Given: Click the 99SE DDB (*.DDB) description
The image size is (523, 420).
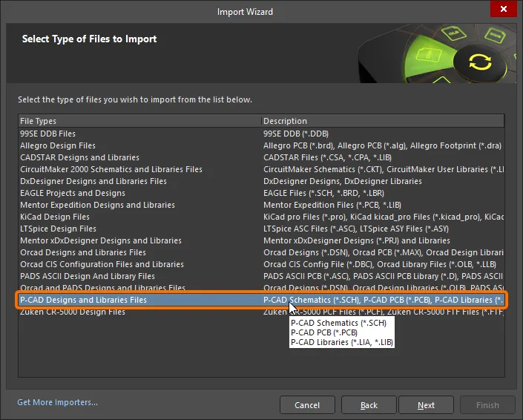Looking at the screenshot, I should (296, 134).
